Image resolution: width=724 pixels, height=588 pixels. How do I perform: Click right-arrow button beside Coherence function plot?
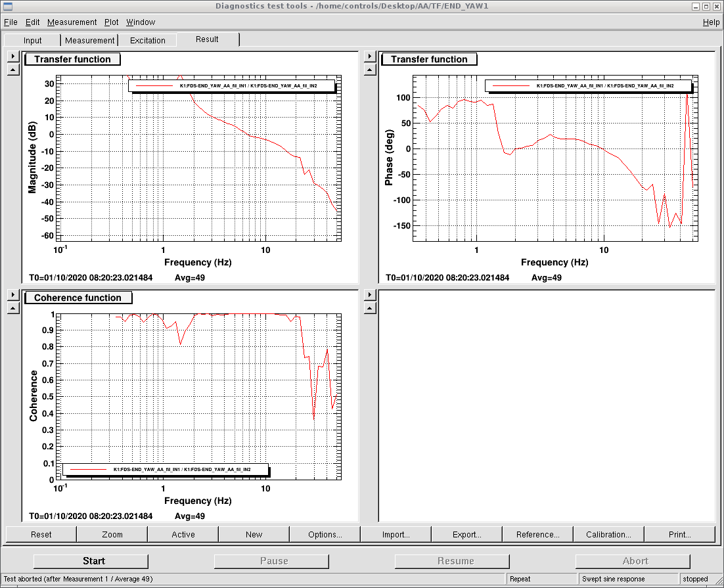click(13, 295)
